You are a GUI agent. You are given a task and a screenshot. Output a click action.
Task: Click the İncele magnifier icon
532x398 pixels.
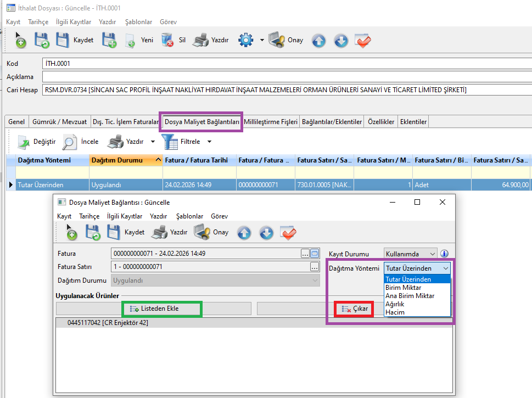(70, 142)
